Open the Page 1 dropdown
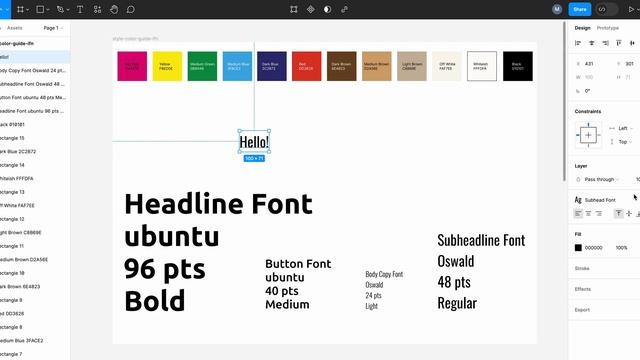 point(53,28)
